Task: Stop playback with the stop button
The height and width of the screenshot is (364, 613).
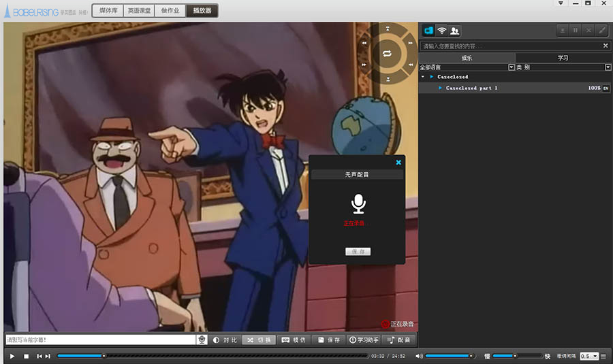Action: coord(26,357)
